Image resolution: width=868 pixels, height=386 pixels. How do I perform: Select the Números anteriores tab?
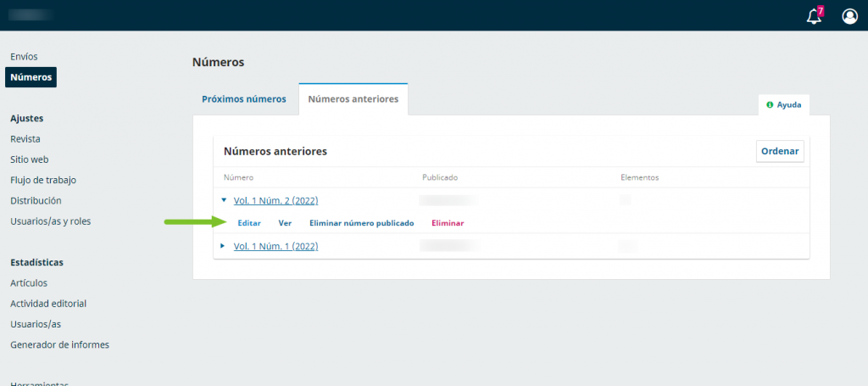tap(353, 99)
